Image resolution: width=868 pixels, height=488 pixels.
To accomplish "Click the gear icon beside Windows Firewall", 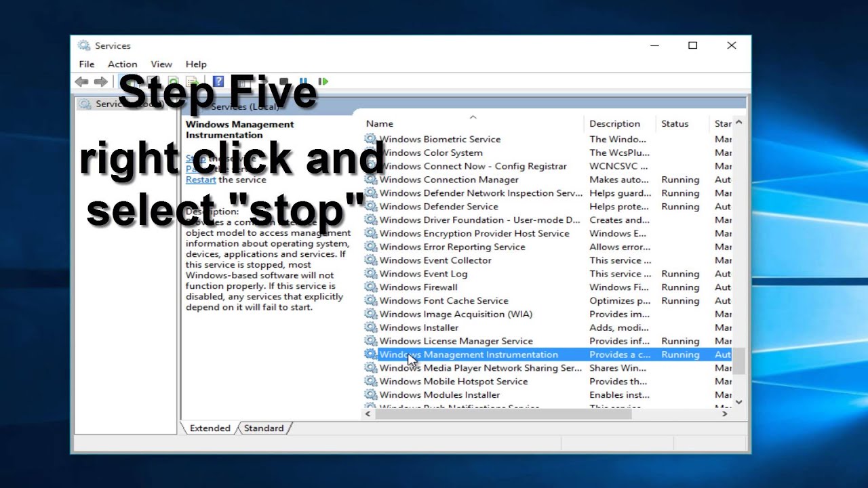I will (x=370, y=287).
